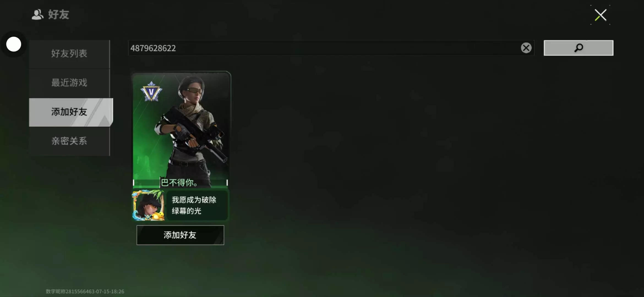Click the 数字昵称 ID text at bottom
The image size is (644, 297).
point(85,291)
